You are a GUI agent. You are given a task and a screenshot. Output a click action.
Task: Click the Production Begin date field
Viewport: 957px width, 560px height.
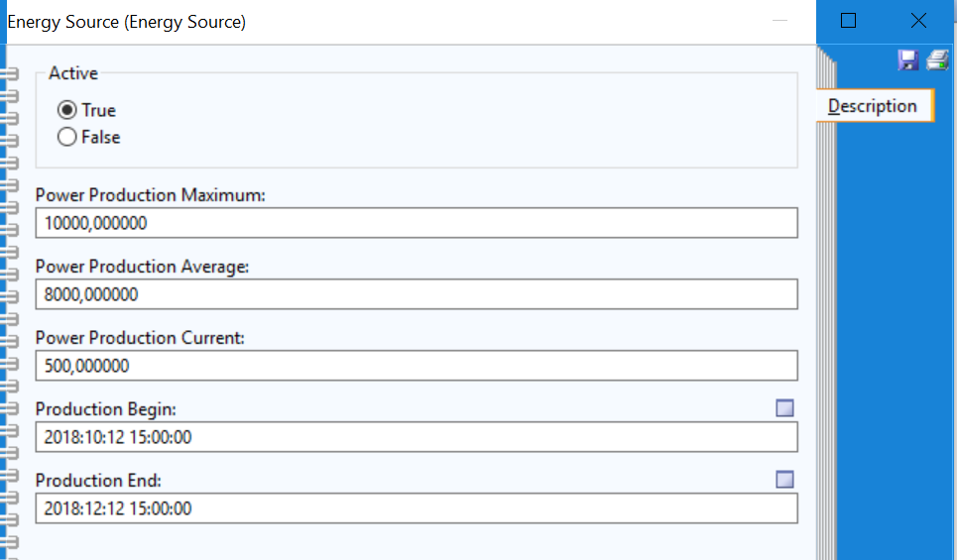pyautogui.click(x=417, y=437)
